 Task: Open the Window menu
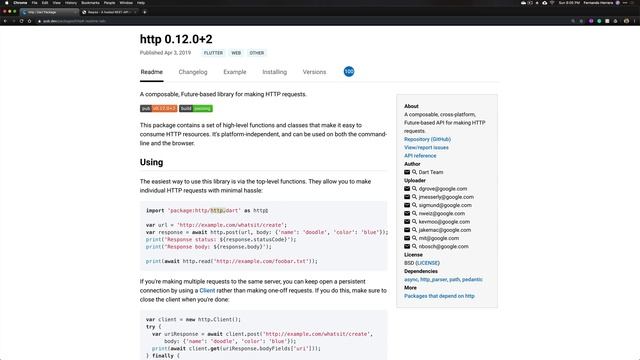[x=126, y=2]
